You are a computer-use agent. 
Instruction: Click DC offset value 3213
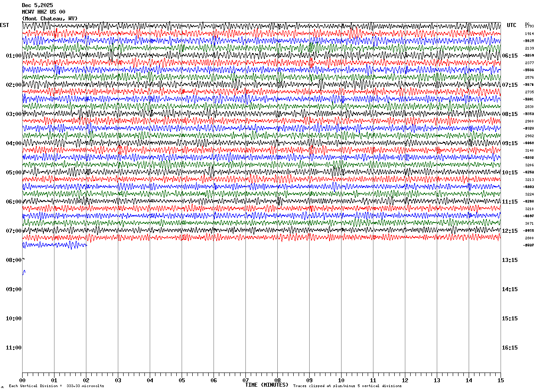529,180
